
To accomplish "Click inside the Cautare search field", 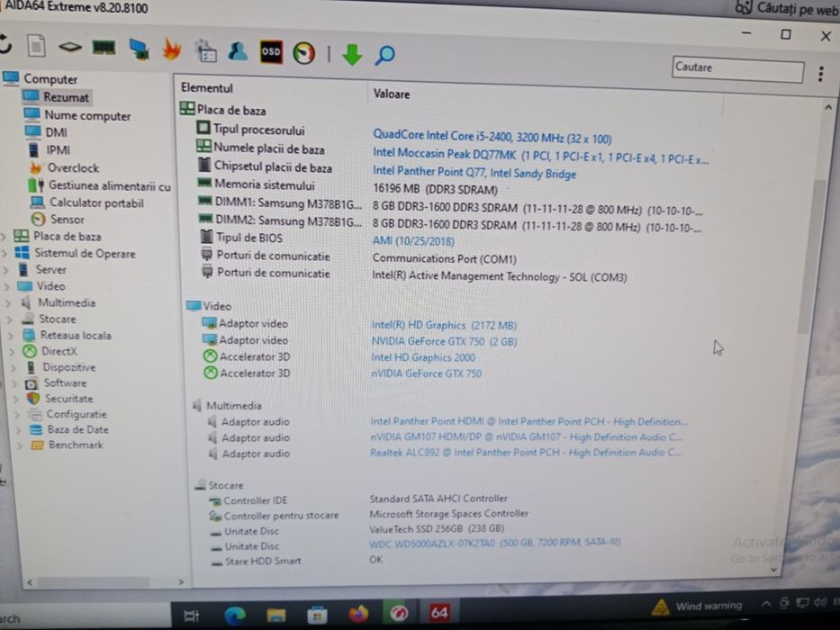I will 737,69.
